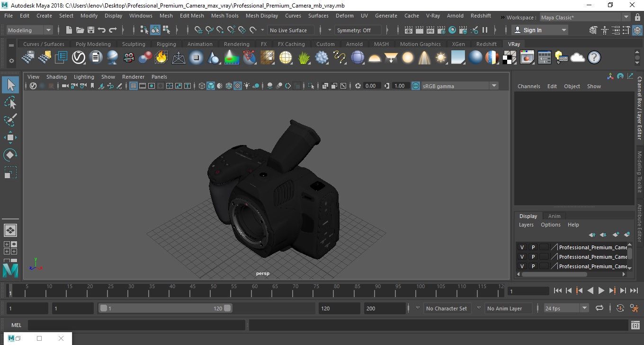
Task: Toggle textured display in viewport
Action: [x=238, y=86]
